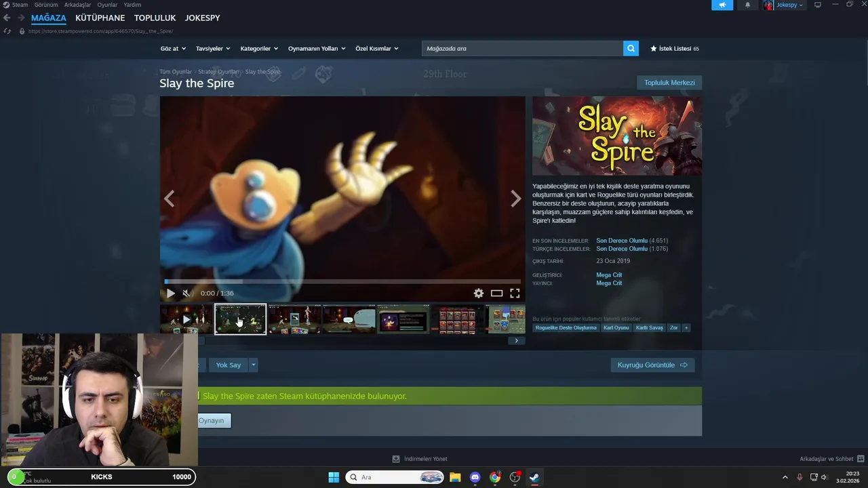Image resolution: width=868 pixels, height=488 pixels.
Task: Click the Jokespy profile avatar
Action: 768,5
